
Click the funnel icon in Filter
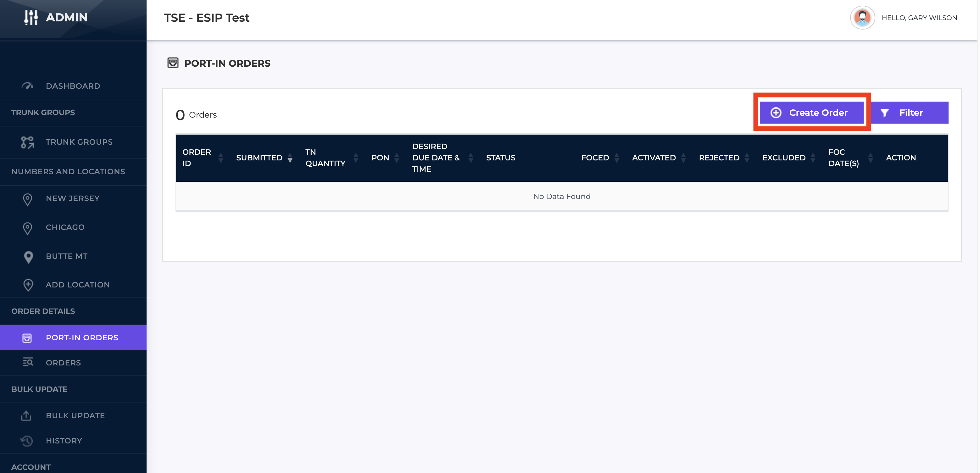coord(884,113)
